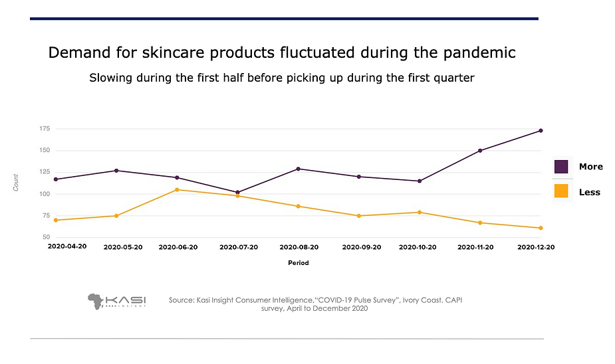Click the subtitle beginning with Slowing
Screen dimensions: 615x364
(282, 78)
